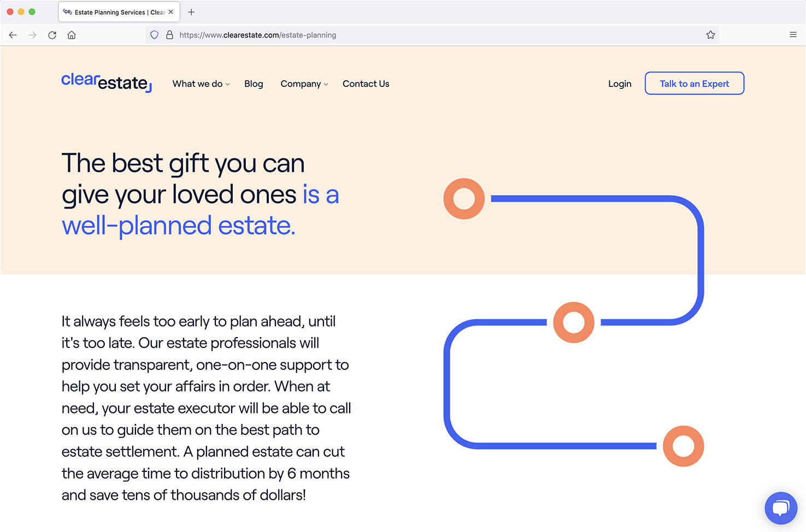
Task: Go to the browser home page
Action: (72, 35)
